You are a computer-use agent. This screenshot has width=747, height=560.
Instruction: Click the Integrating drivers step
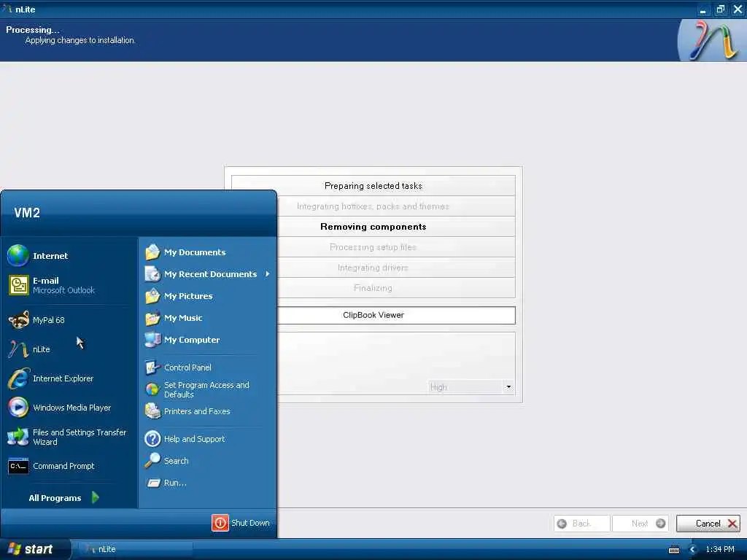pos(373,268)
